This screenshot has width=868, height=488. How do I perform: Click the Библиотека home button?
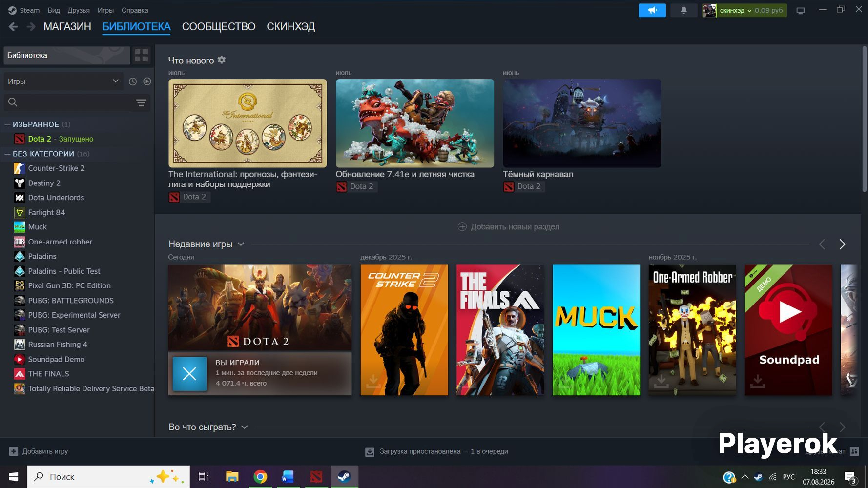pos(67,55)
